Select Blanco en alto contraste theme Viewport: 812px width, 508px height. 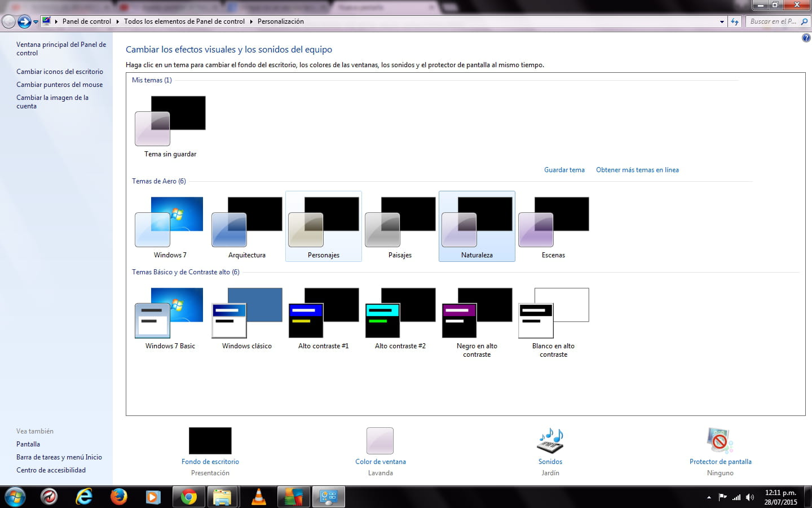[554, 323]
